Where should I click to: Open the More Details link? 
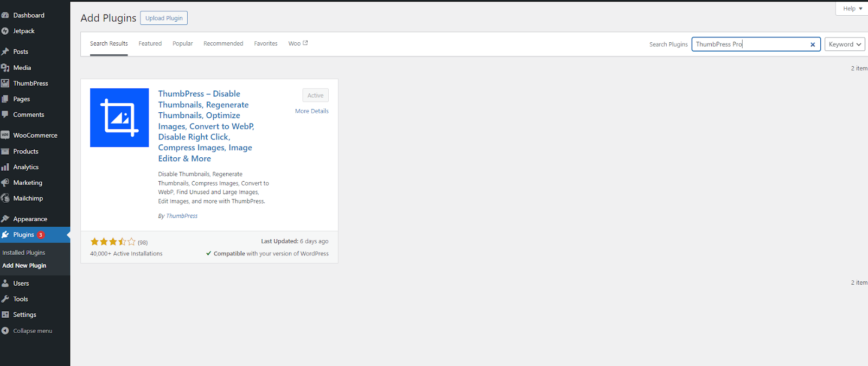pos(312,111)
